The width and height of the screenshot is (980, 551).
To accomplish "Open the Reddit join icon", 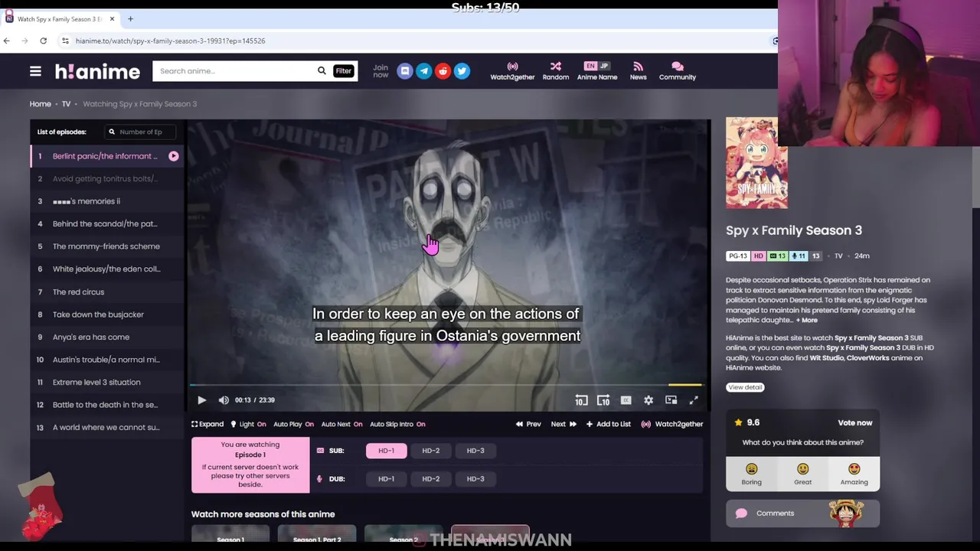I will point(443,71).
